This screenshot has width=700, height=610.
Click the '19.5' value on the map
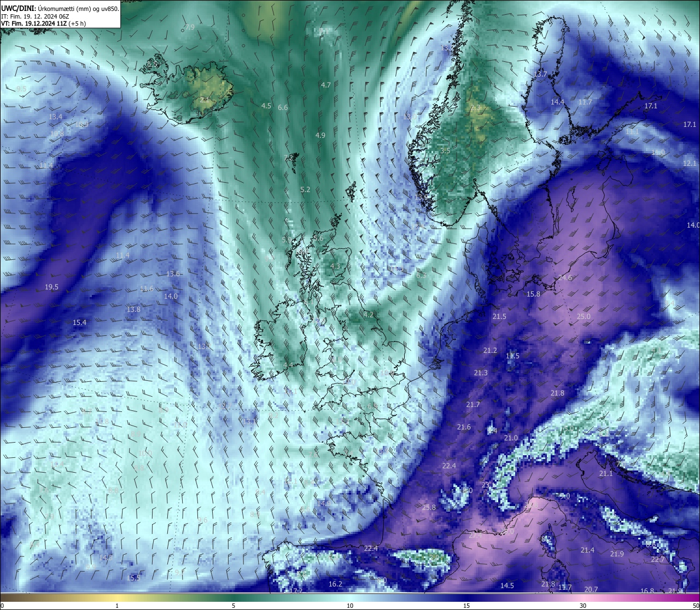pos(51,287)
